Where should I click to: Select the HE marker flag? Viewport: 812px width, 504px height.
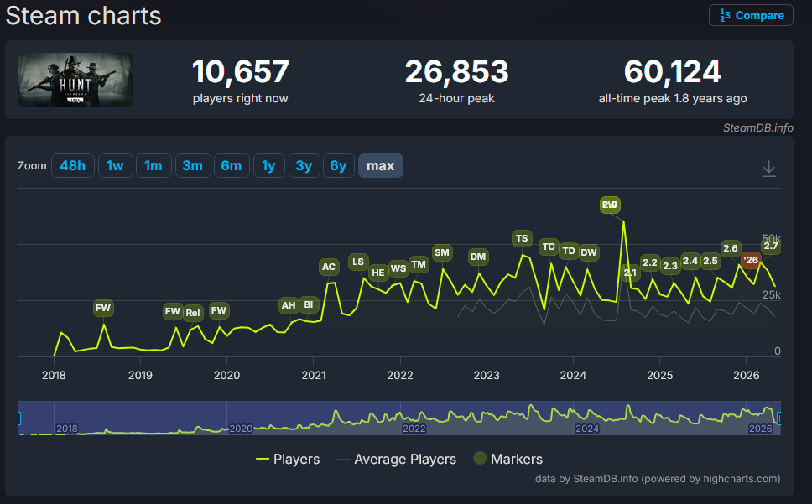(378, 273)
